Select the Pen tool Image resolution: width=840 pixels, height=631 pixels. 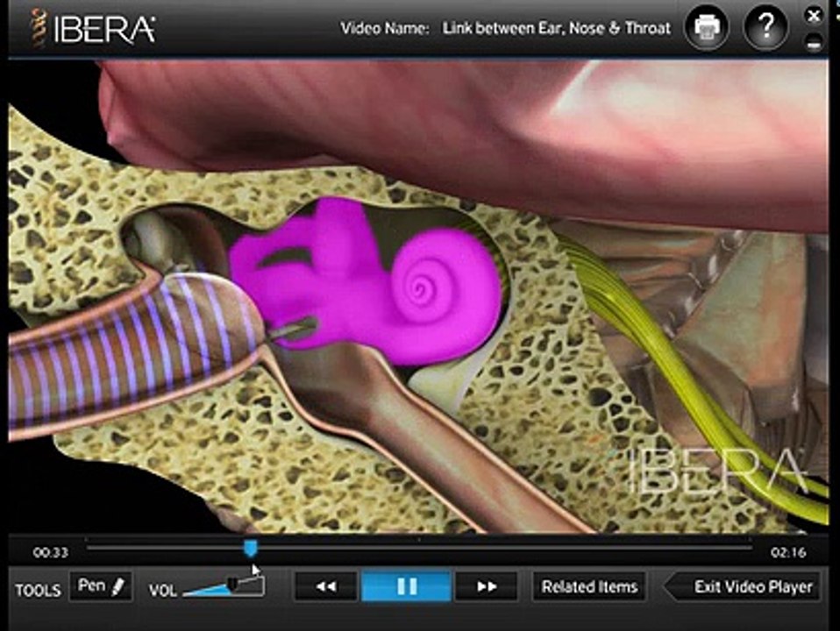pos(101,586)
